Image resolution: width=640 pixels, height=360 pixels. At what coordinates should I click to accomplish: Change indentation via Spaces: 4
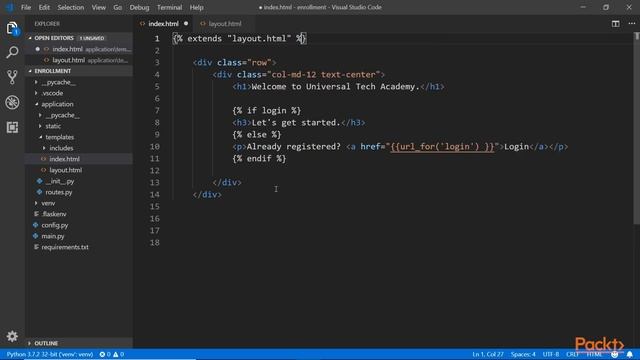(523, 354)
